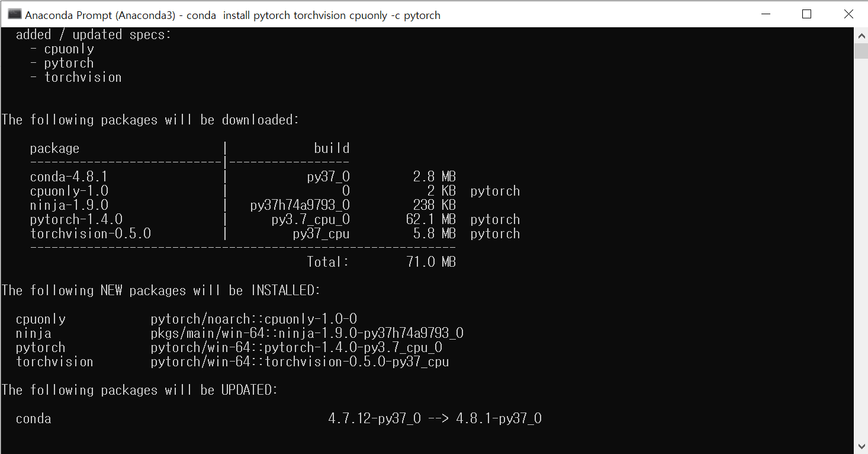Image resolution: width=868 pixels, height=454 pixels.
Task: Close the Anaconda Prompt window
Action: pyautogui.click(x=848, y=15)
